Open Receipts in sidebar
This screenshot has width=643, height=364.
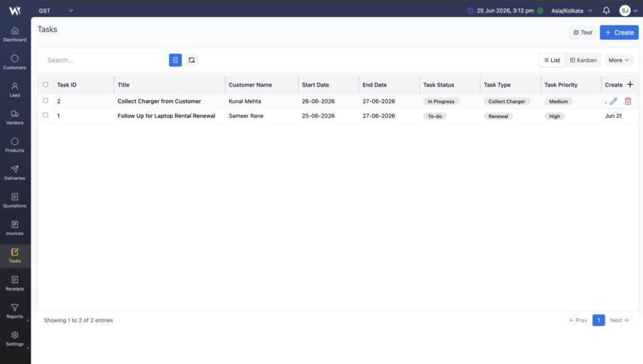coord(15,284)
